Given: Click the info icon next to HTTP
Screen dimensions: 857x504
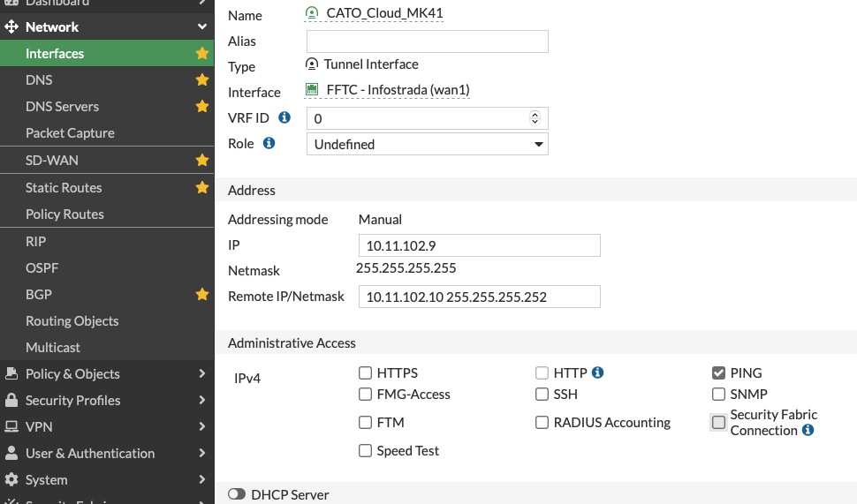Looking at the screenshot, I should (598, 372).
